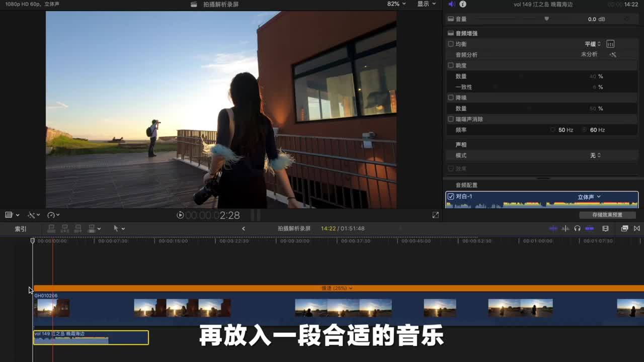Open the info inspector tab
Viewport: 644px width, 362px height.
click(463, 4)
